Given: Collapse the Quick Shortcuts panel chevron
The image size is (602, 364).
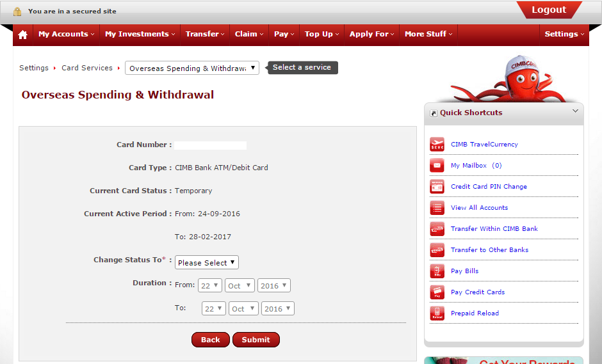Looking at the screenshot, I should coord(575,111).
